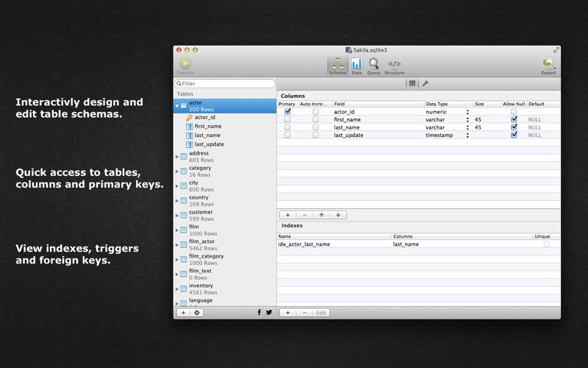Add a column with the plus button
The width and height of the screenshot is (588, 368).
pyautogui.click(x=287, y=215)
